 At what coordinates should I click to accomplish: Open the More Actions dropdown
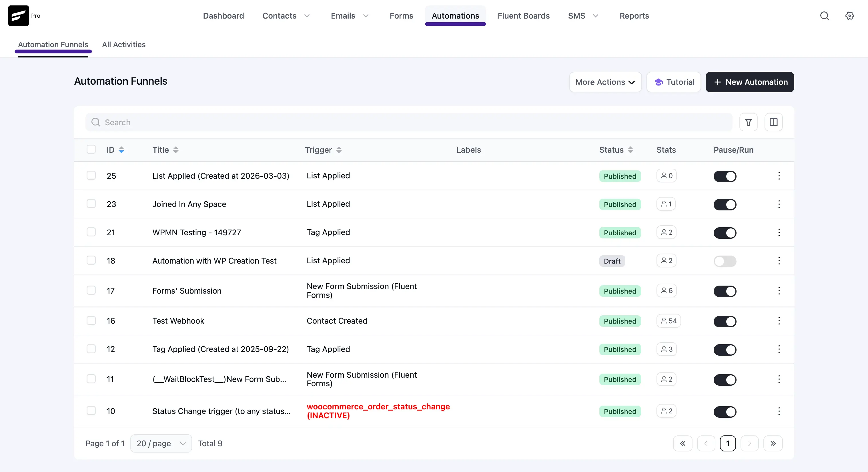tap(605, 82)
